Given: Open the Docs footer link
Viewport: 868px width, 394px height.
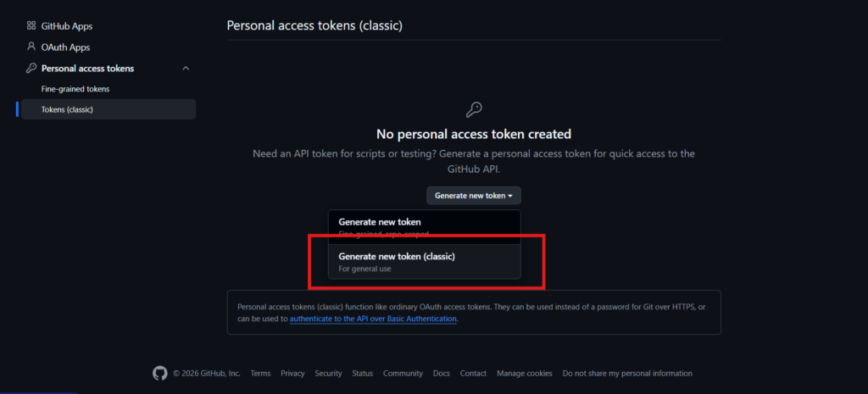Looking at the screenshot, I should click(441, 374).
